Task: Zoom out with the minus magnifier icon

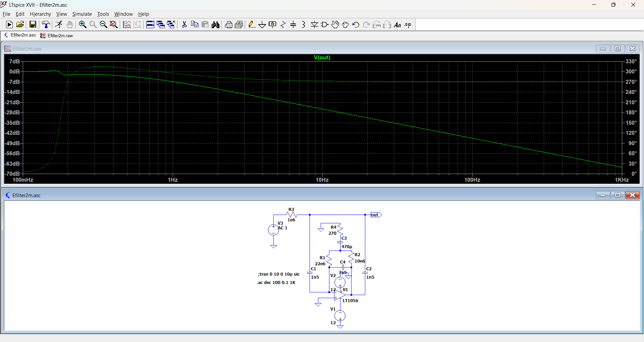Action: (x=103, y=24)
